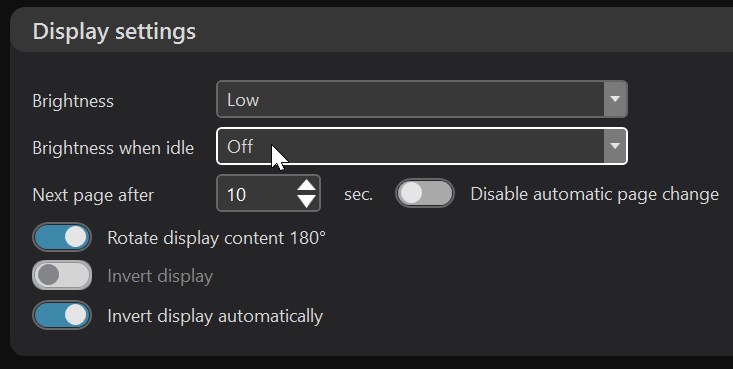Click the Disable automatic page change label
The height and width of the screenshot is (369, 733).
594,194
